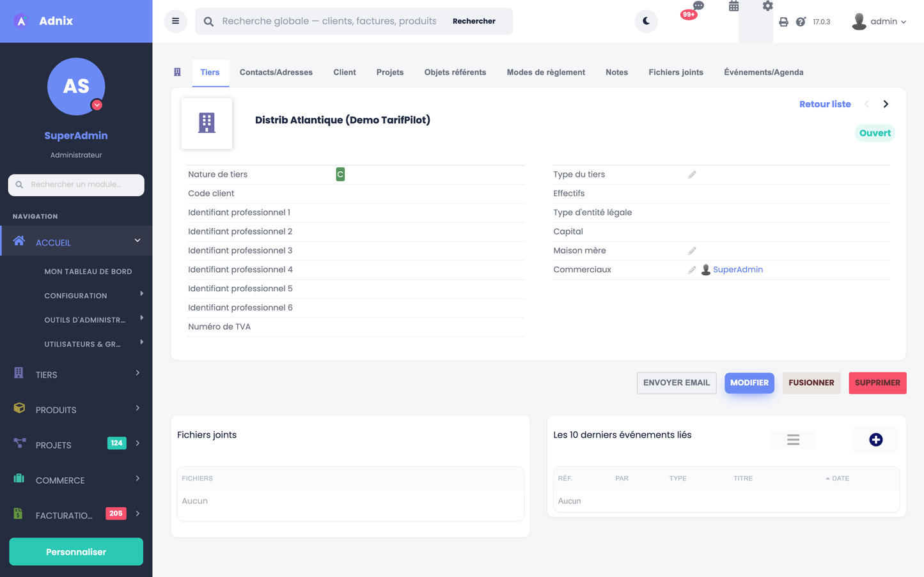924x577 pixels.
Task: Expand the admin user dropdown
Action: [x=879, y=22]
